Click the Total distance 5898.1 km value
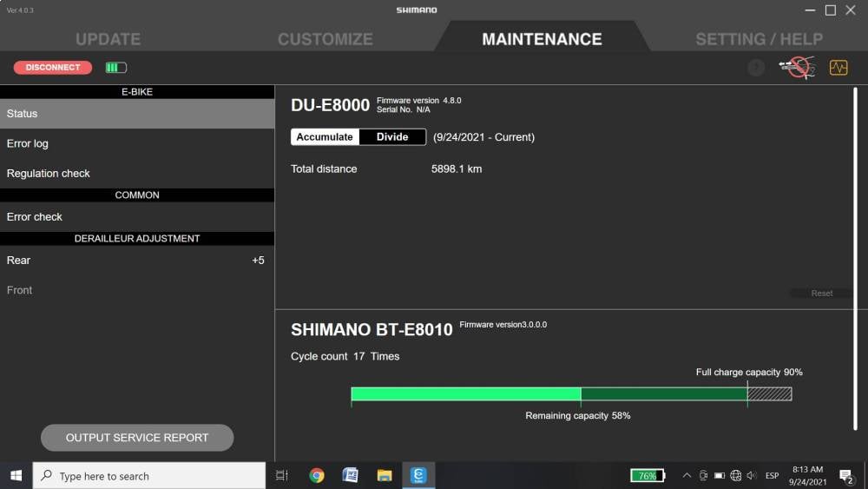Viewport: 868px width, 489px height. coord(457,169)
